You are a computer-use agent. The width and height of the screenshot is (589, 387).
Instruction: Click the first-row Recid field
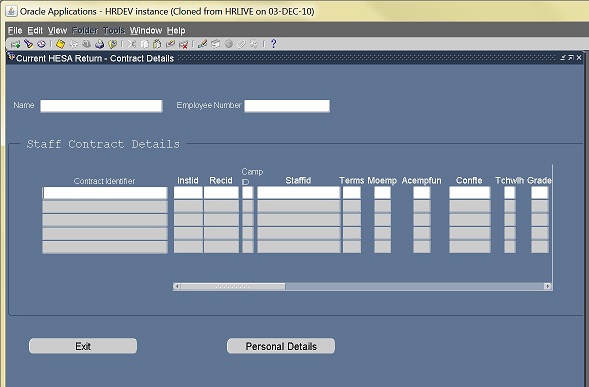click(x=221, y=193)
